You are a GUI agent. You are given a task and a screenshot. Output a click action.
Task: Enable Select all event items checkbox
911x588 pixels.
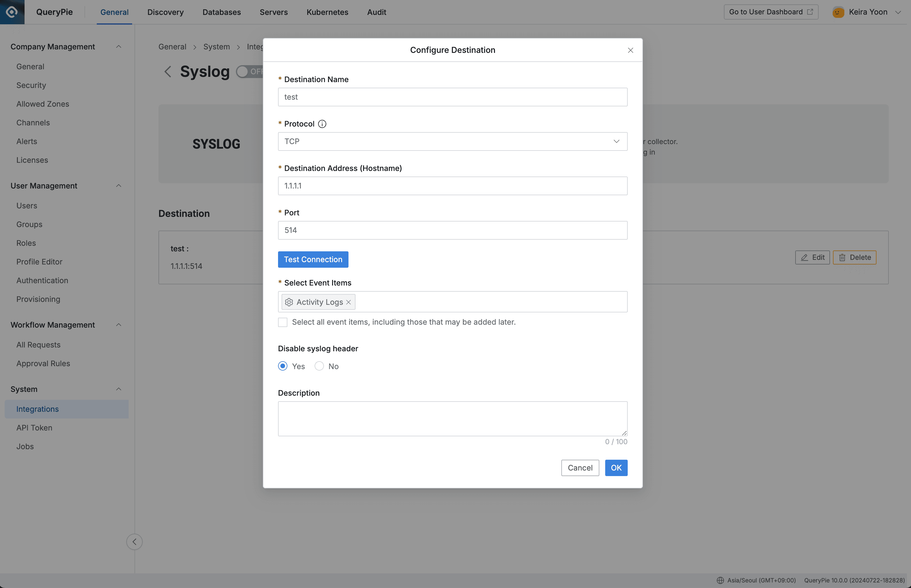[283, 322]
